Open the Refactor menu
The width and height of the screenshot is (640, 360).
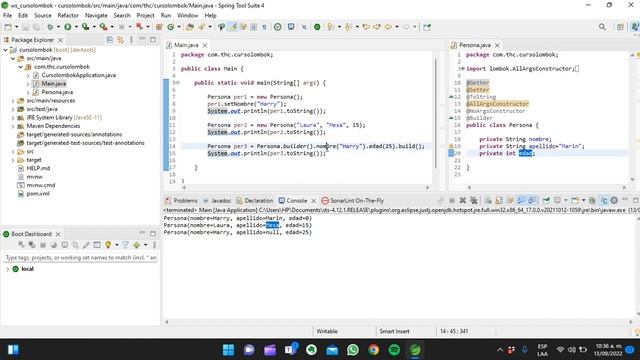[68, 15]
